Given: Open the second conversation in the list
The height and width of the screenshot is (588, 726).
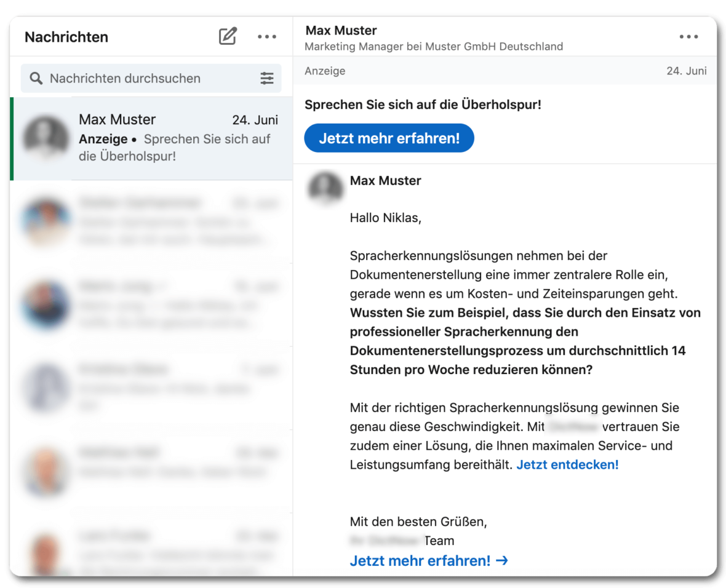Looking at the screenshot, I should pos(151,221).
